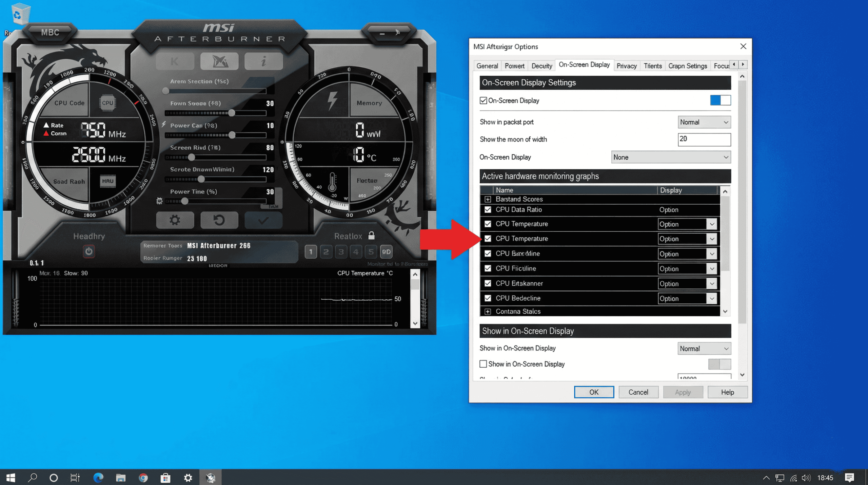
Task: Click the information 'i' icon at the top
Action: [x=263, y=61]
